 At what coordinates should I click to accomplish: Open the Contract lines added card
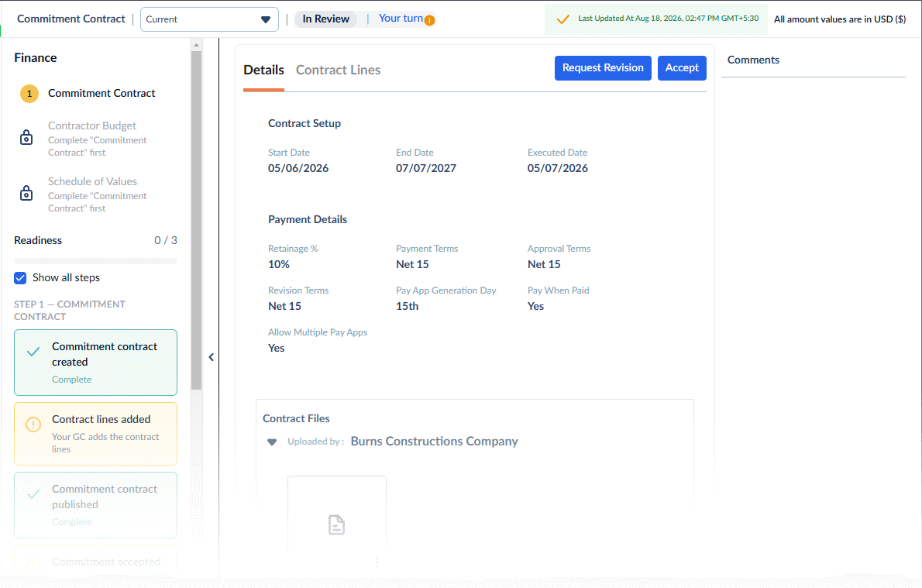click(x=95, y=434)
